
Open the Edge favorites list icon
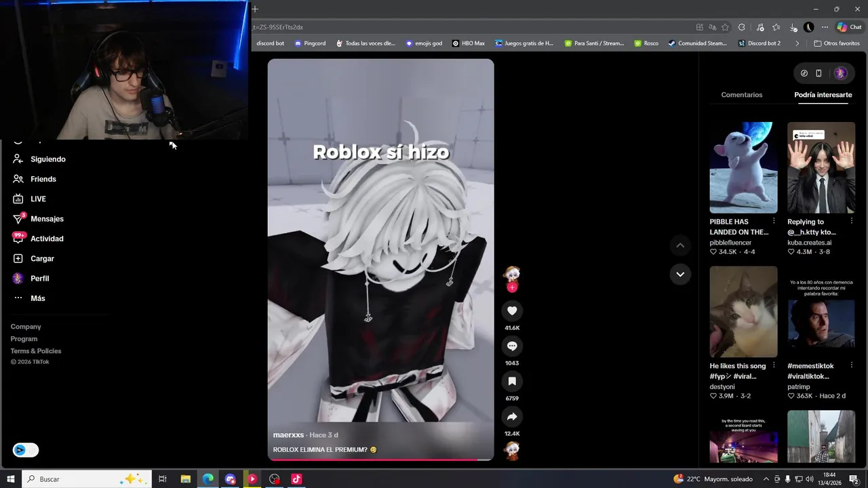point(776,27)
